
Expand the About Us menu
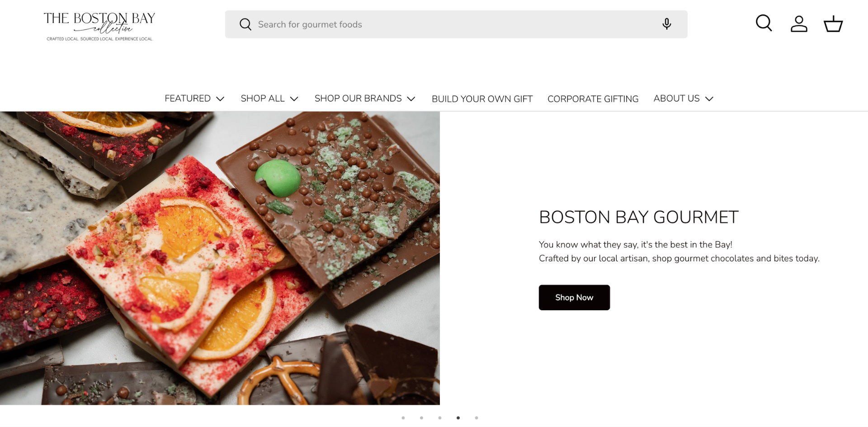(x=683, y=99)
